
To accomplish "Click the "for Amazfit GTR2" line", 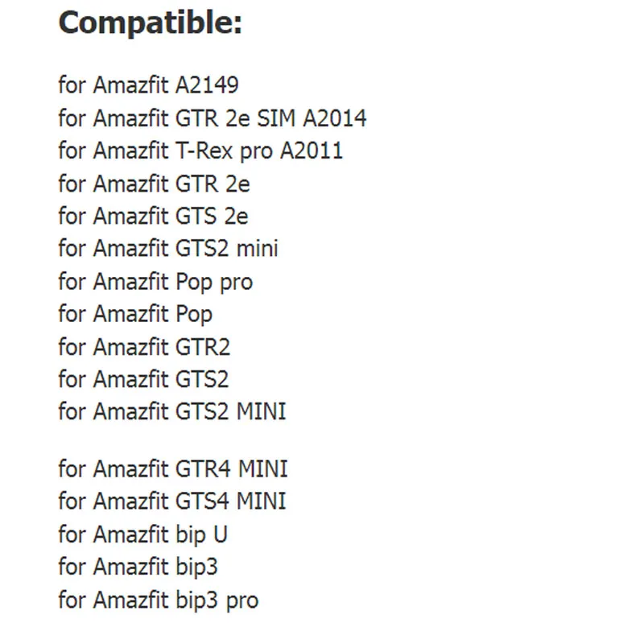I will 144,347.
